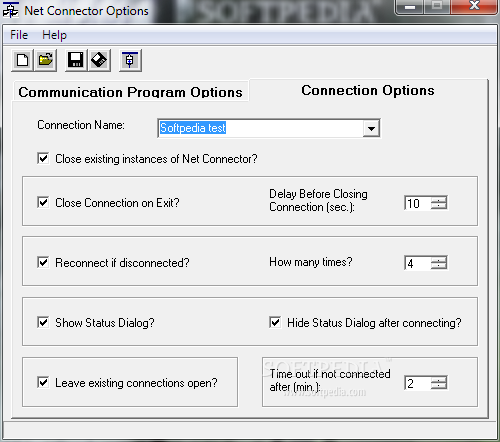Adjust Delay Before Closing Connection spinner
Image resolution: width=500 pixels, height=442 pixels.
[x=439, y=203]
